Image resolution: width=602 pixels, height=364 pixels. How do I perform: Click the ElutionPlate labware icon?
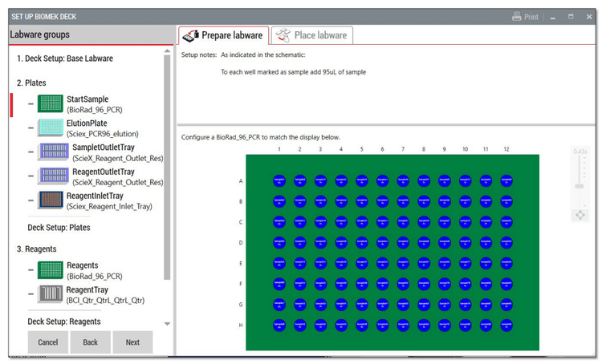click(x=51, y=128)
